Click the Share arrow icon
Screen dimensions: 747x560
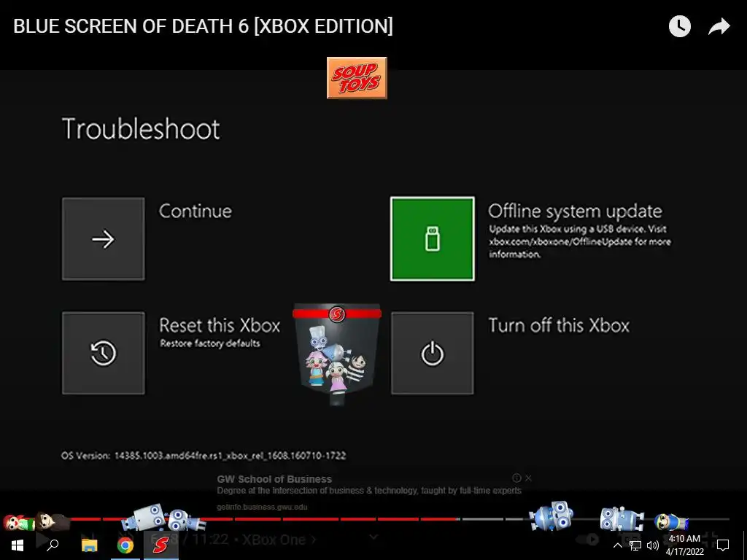click(719, 27)
